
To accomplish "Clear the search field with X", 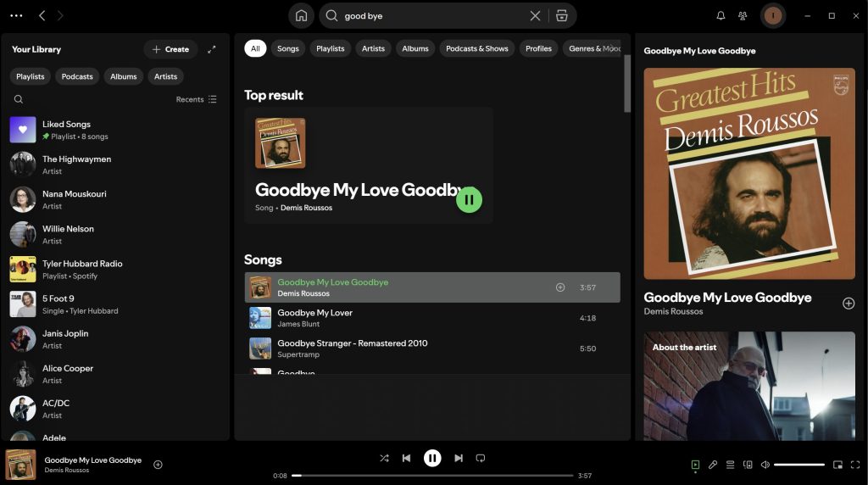I will [535, 15].
